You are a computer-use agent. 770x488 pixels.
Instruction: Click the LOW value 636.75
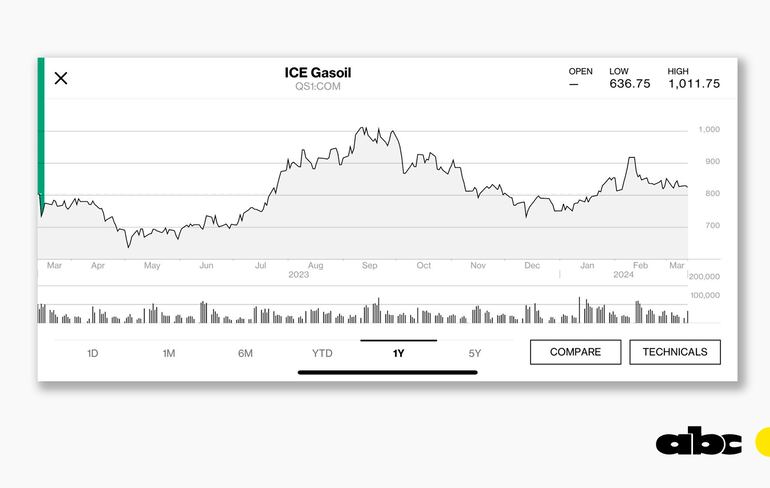[629, 84]
